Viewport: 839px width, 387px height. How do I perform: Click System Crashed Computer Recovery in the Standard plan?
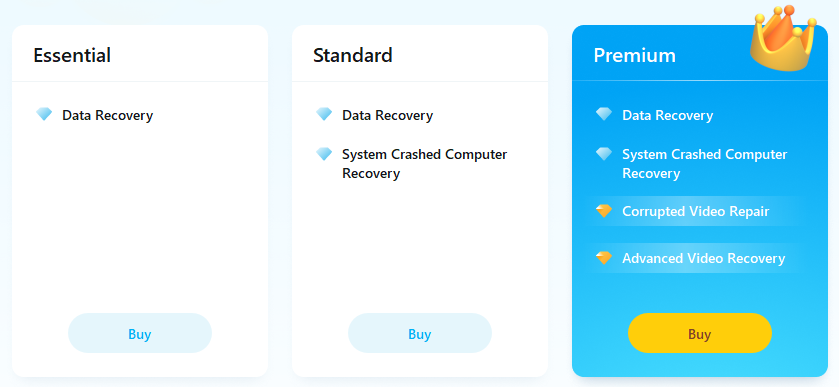(424, 164)
